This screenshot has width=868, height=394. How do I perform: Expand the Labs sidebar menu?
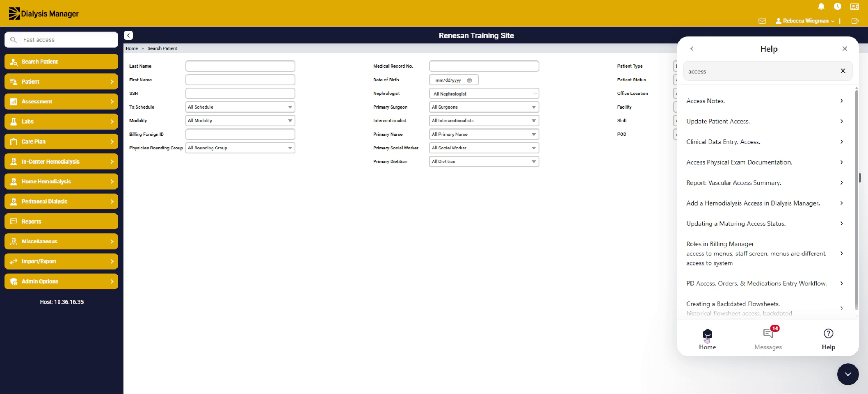click(x=61, y=122)
